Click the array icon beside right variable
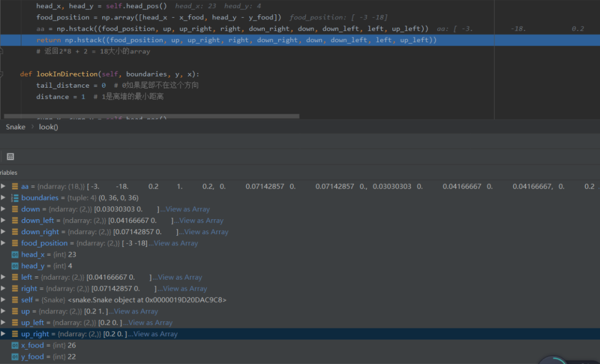 (x=15, y=289)
